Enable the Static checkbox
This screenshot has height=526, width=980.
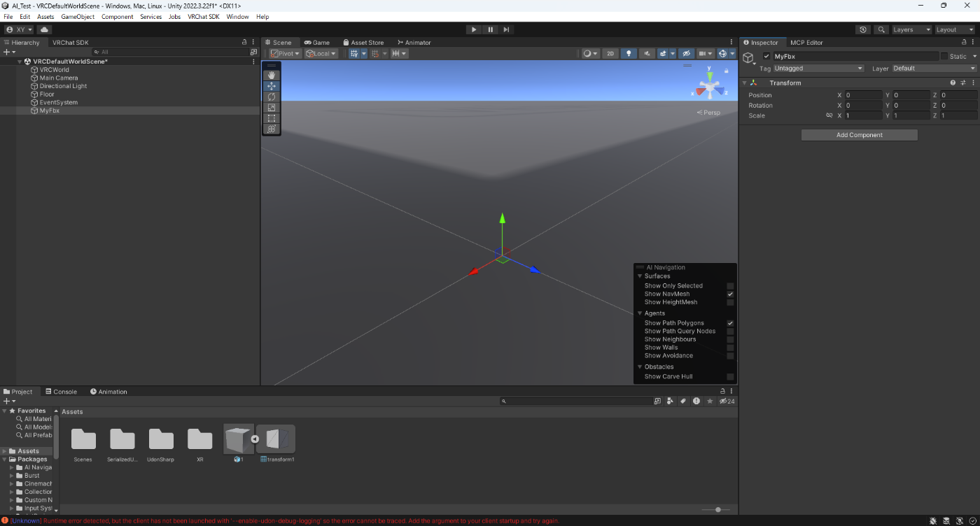(944, 56)
